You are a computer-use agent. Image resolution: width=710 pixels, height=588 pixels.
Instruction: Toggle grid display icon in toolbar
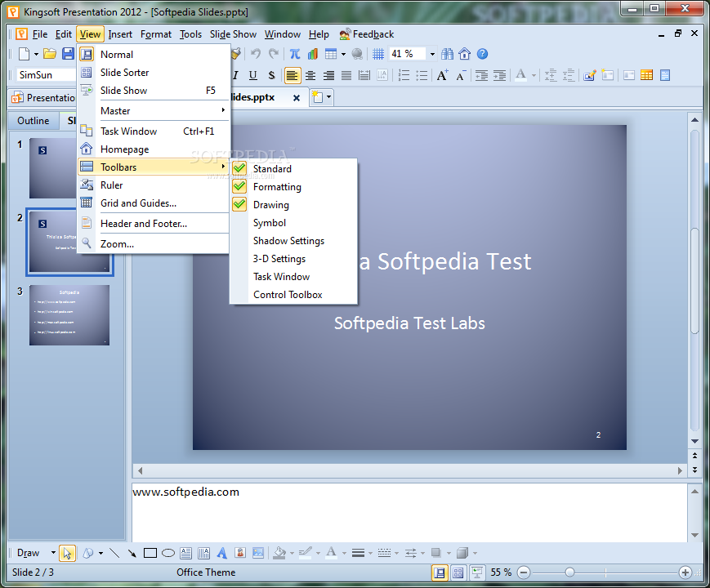coord(378,54)
